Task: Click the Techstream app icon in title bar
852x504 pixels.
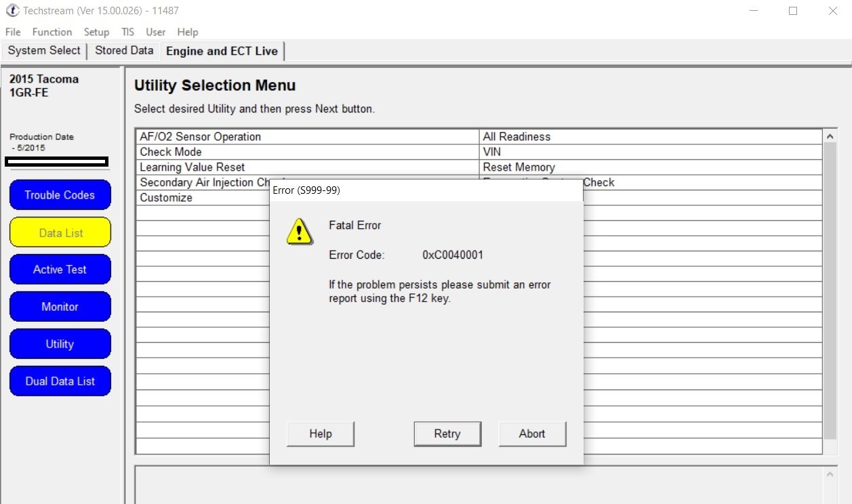Action: coord(12,11)
